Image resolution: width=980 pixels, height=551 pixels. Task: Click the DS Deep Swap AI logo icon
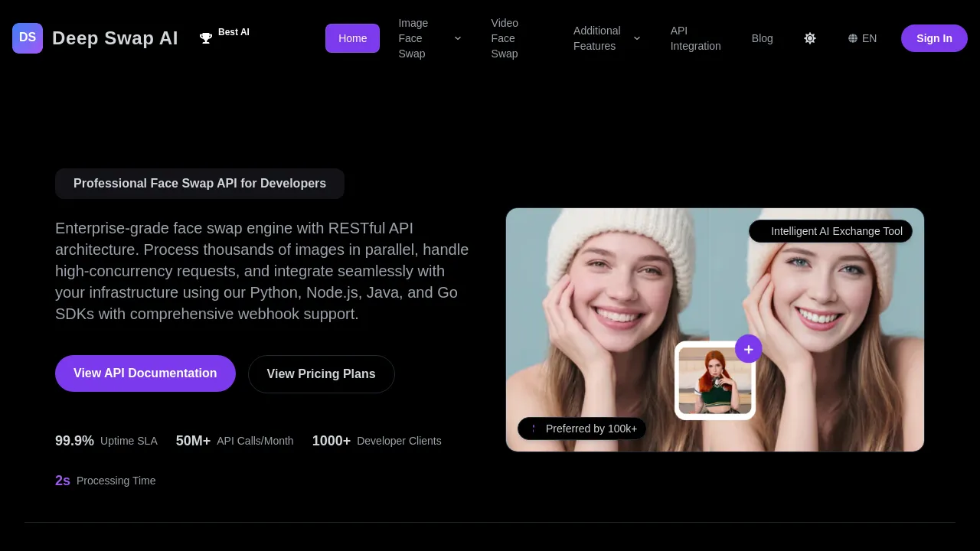click(x=27, y=37)
